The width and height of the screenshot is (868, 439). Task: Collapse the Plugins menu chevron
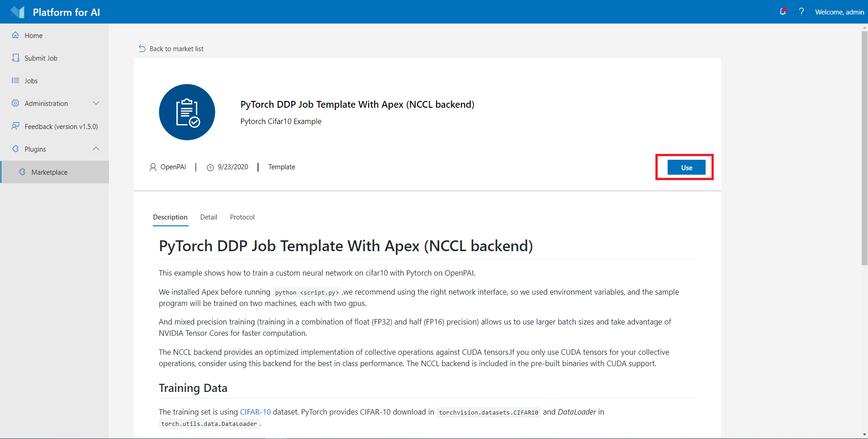tap(96, 149)
